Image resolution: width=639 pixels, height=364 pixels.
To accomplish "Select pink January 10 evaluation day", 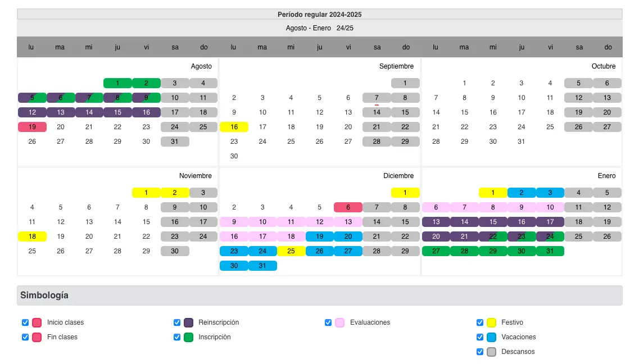I will coord(550,207).
